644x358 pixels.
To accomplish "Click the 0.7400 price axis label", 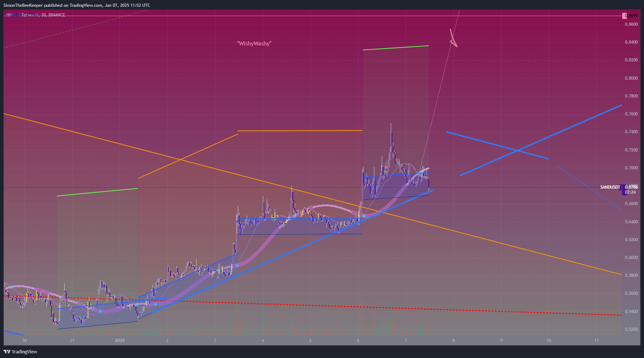I will pos(631,132).
